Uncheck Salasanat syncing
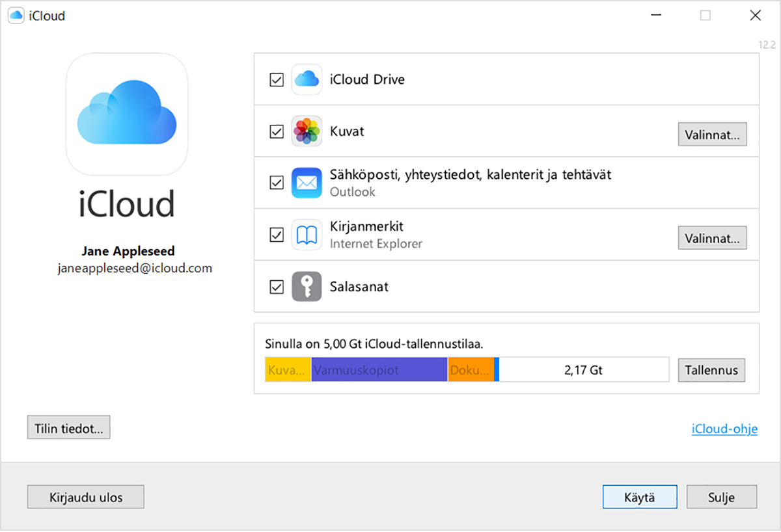Viewport: 781px width, 532px height. point(276,286)
